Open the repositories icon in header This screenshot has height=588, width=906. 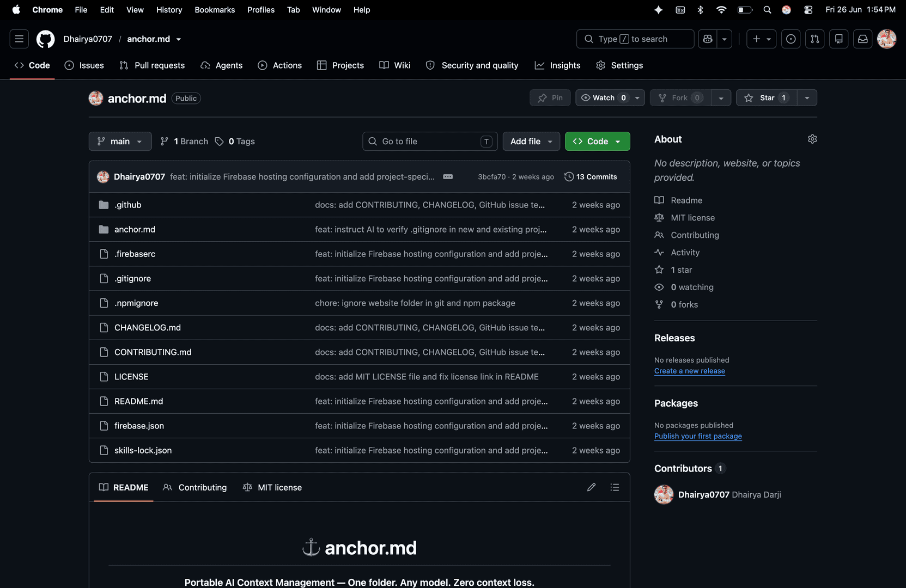tap(839, 39)
